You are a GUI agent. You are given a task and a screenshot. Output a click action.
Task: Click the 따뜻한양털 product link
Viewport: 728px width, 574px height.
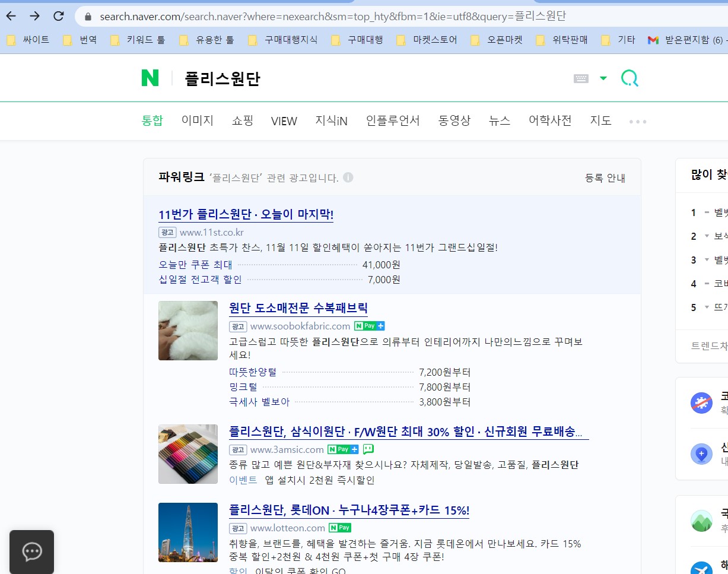point(253,372)
